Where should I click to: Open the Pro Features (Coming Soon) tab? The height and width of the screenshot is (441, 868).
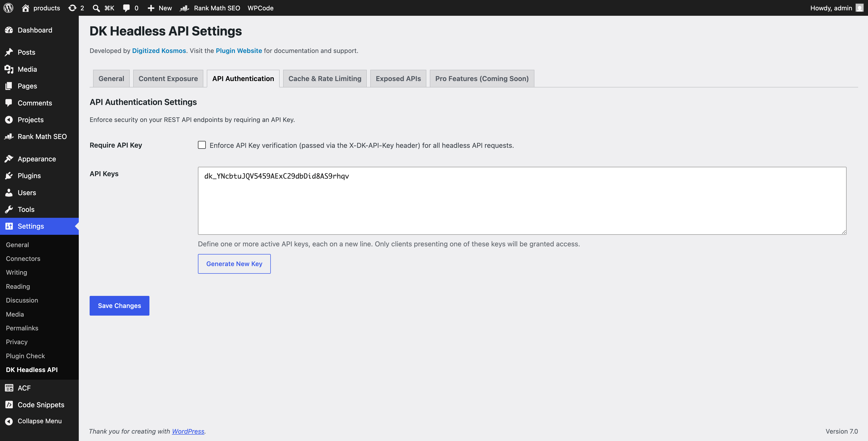[482, 79]
